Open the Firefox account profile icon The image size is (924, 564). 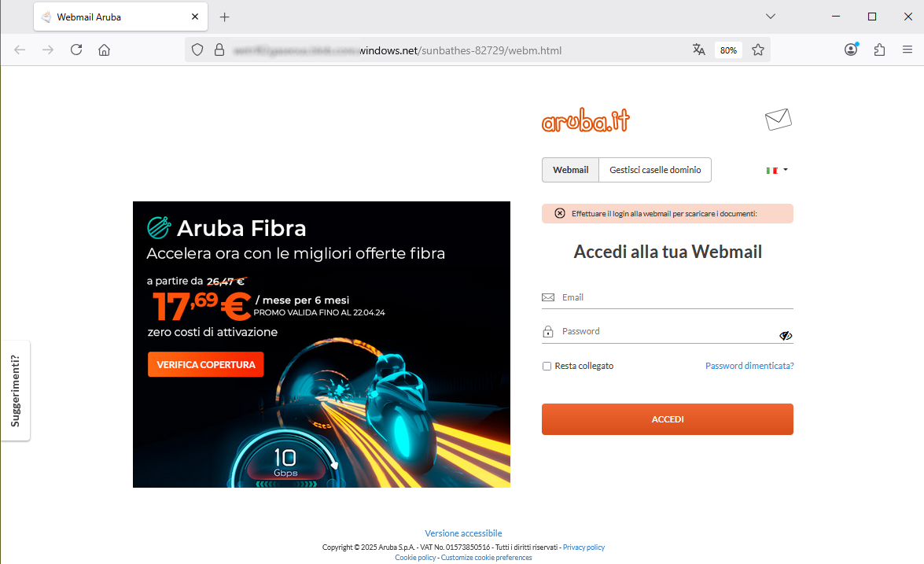coord(851,50)
